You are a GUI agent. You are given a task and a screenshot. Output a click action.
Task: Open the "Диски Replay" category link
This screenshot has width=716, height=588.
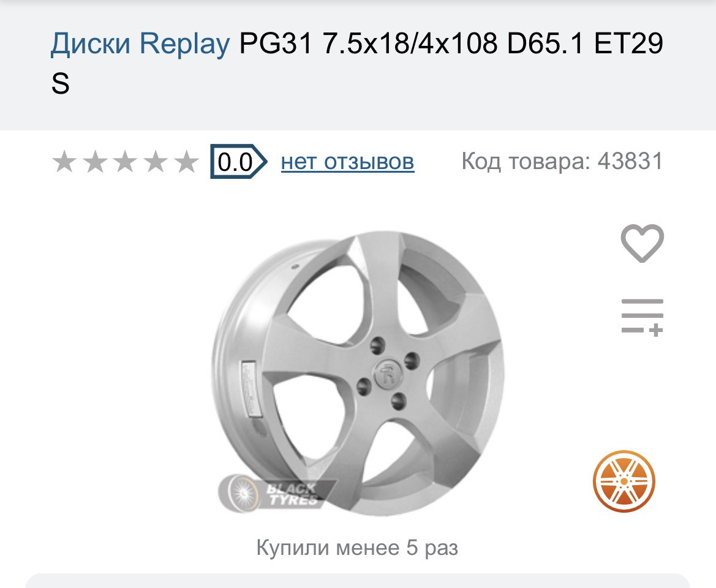click(x=140, y=44)
